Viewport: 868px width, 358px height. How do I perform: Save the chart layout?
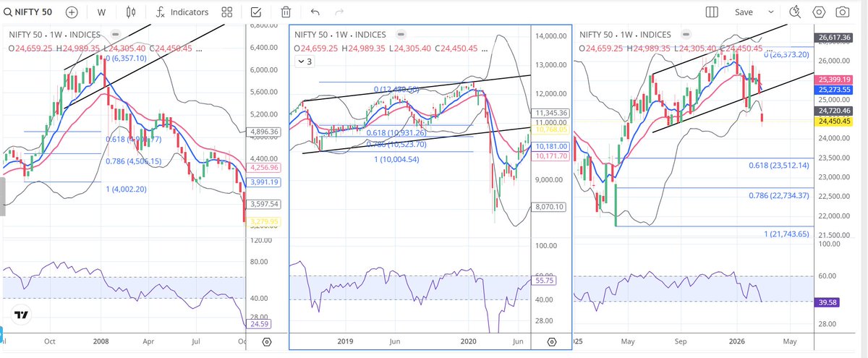pyautogui.click(x=744, y=12)
